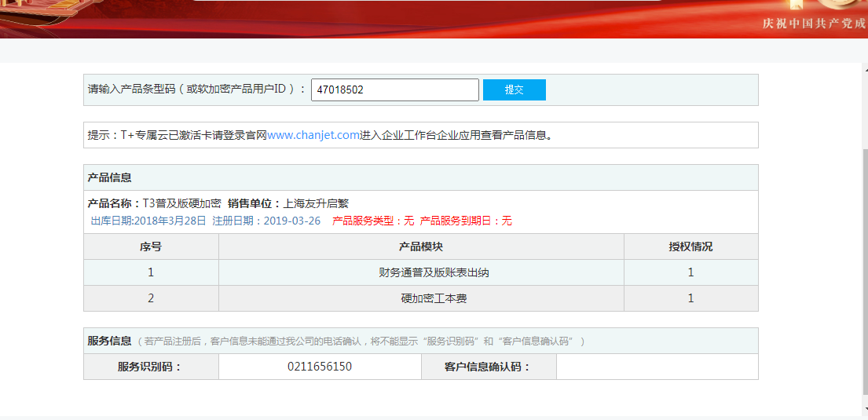The image size is (868, 420).
Task: Click the 注册日期 2019-03-26 text
Action: (266, 221)
